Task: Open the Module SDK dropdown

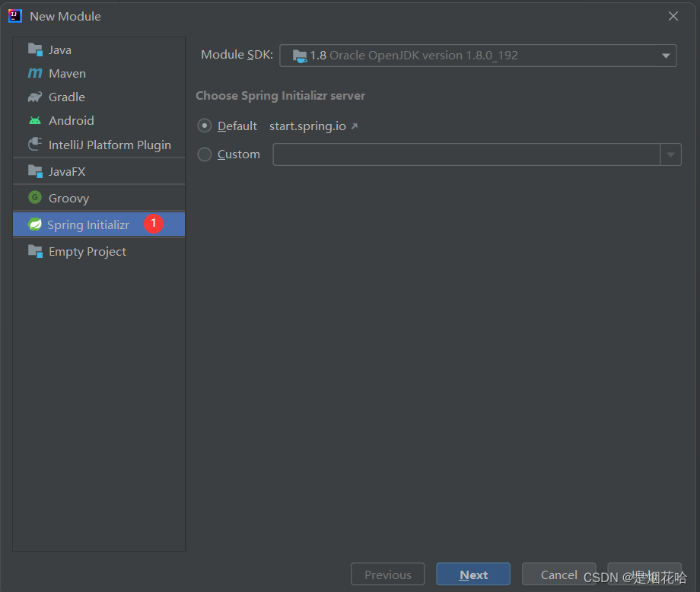Action: click(x=478, y=56)
